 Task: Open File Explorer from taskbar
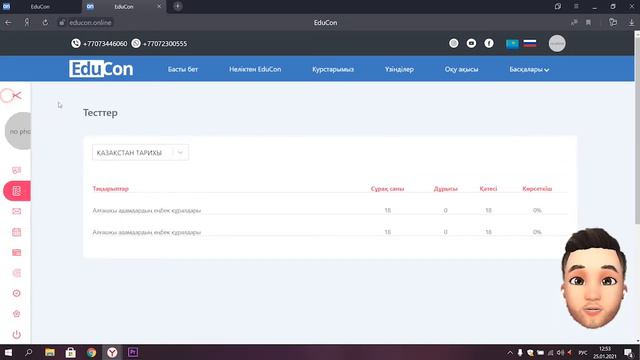tap(50, 352)
